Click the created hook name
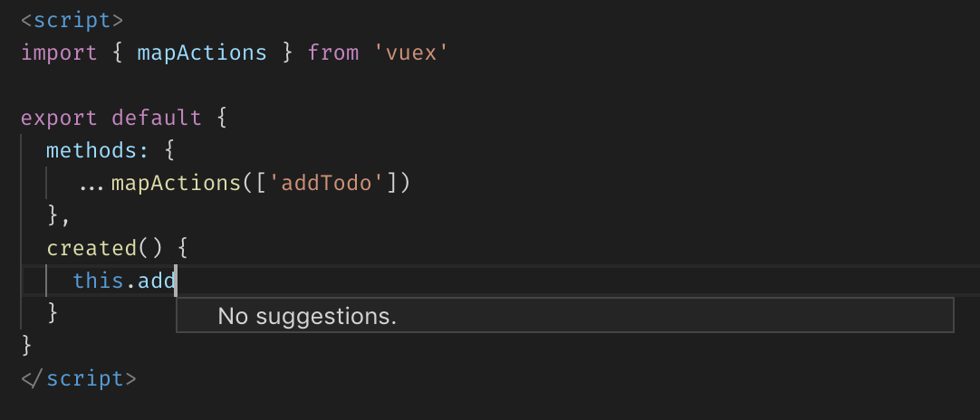Viewport: 980px width, 420px height. [x=91, y=248]
